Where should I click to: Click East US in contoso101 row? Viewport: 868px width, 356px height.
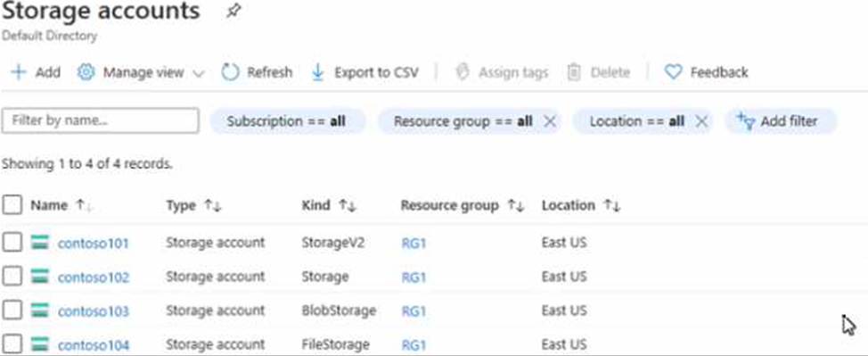(564, 243)
